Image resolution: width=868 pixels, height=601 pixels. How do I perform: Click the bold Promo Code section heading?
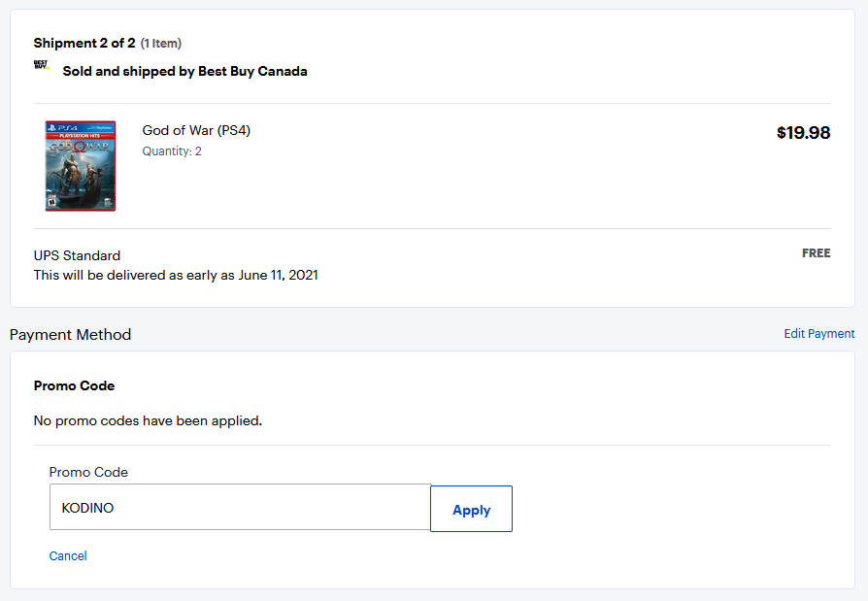click(74, 385)
